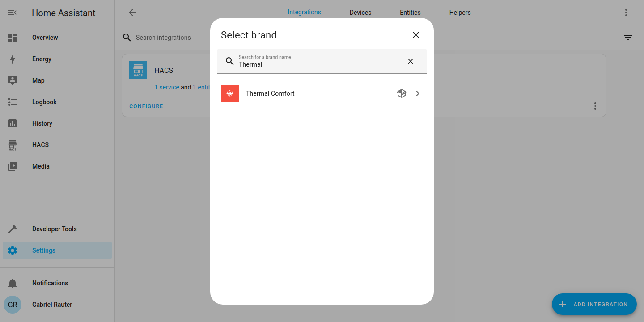
Task: Close the Select brand dialog
Action: (416, 35)
